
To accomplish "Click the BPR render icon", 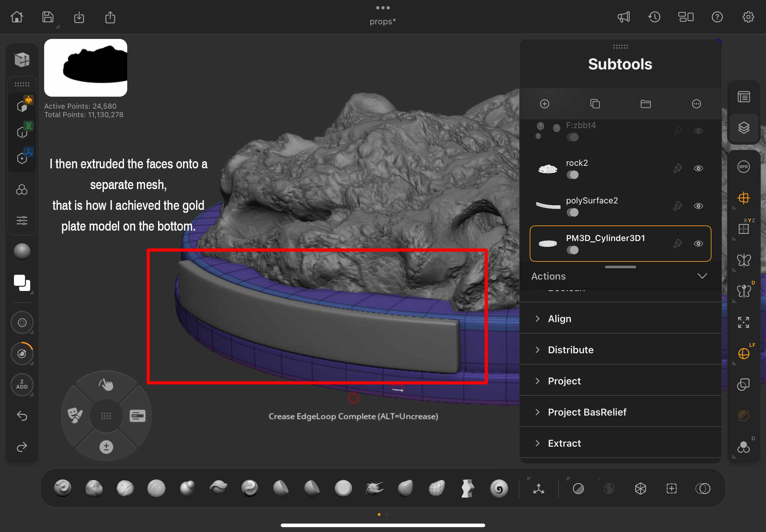I will (743, 167).
